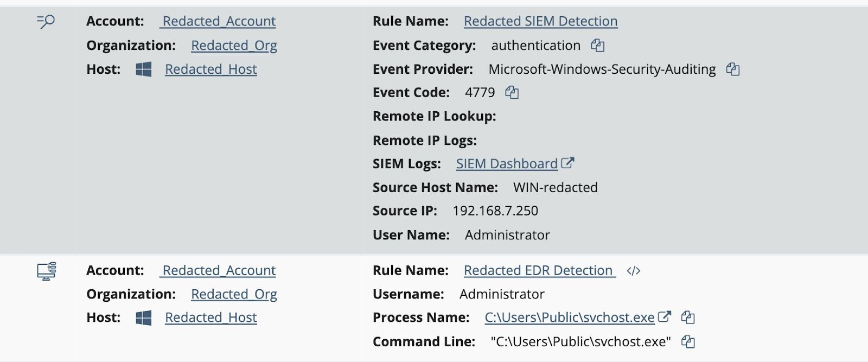Open the Redacted SIEM Detection rule

point(540,21)
